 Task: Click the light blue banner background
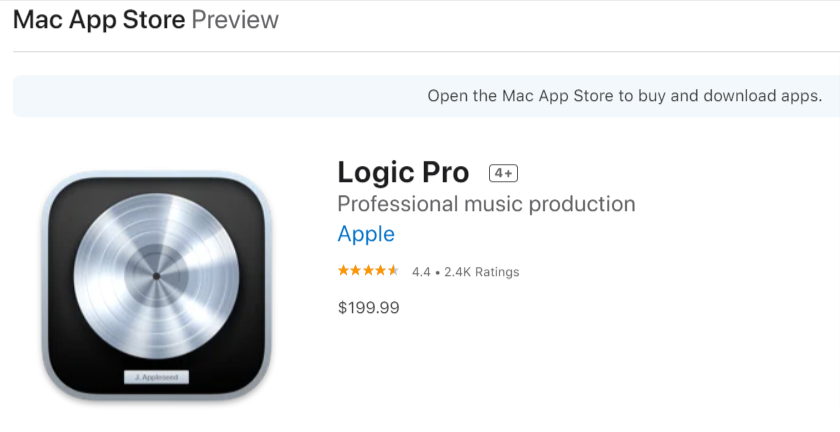pos(214,96)
